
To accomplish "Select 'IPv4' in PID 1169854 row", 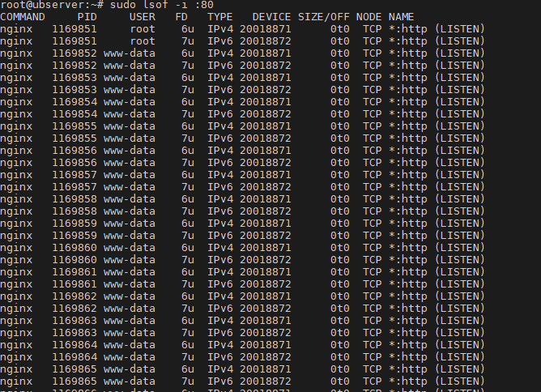I will [220, 102].
